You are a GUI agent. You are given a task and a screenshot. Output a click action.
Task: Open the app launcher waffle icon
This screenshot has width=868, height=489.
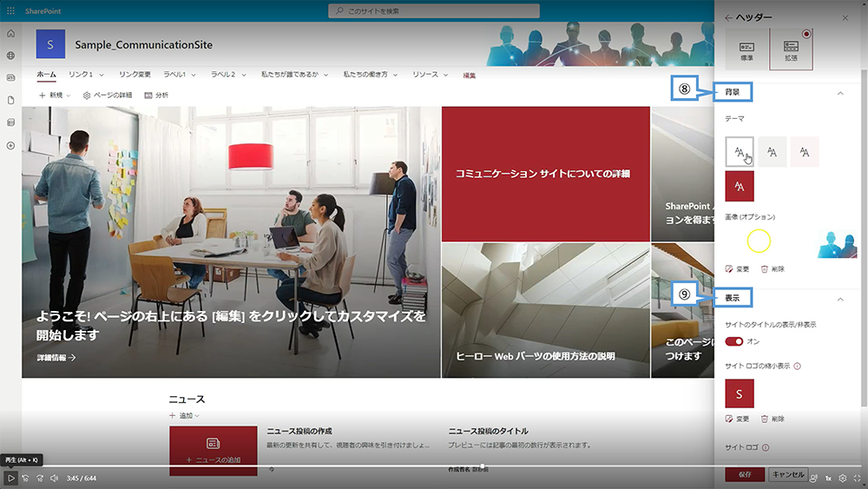point(10,10)
